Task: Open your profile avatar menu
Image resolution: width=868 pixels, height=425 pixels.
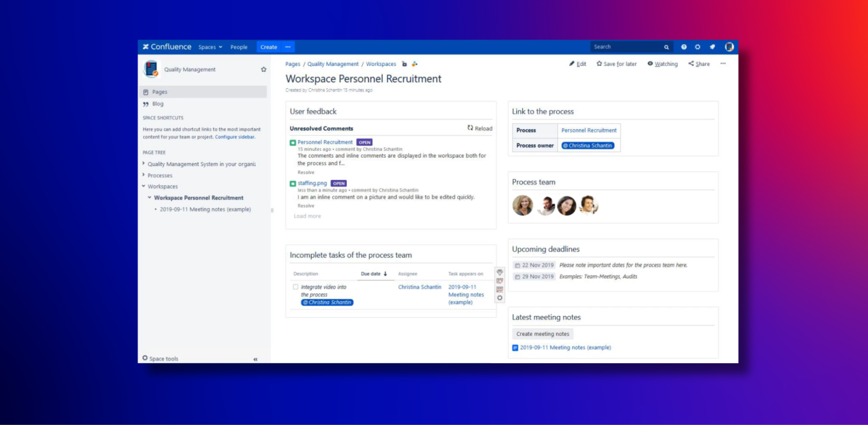Action: coord(729,47)
